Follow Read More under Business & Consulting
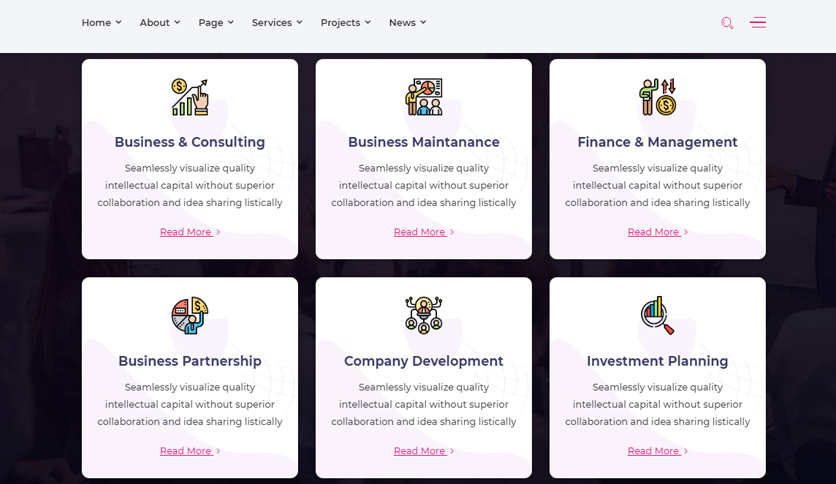Image resolution: width=836 pixels, height=484 pixels. [190, 232]
